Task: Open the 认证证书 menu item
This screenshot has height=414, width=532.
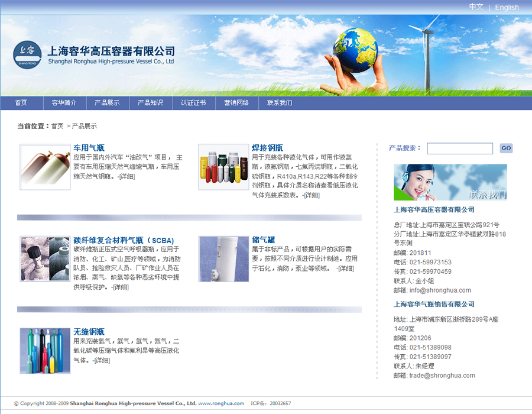Action: 193,103
